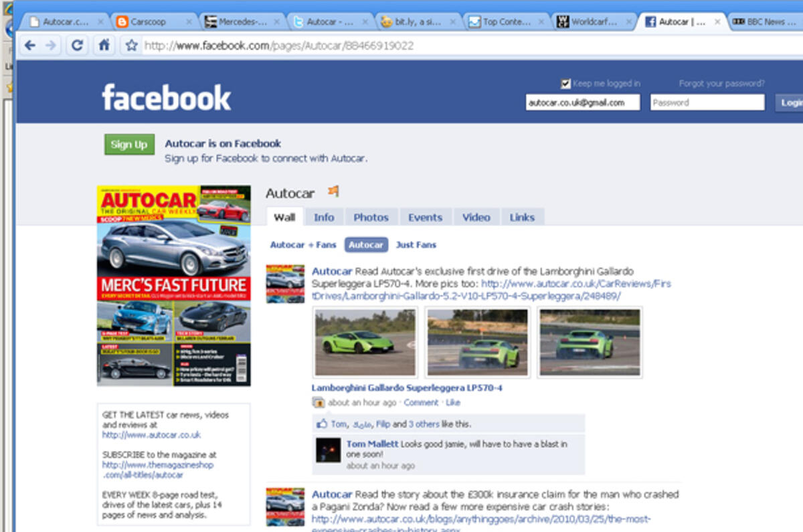Go back with the browser back arrow
Image resolution: width=803 pixels, height=532 pixels.
(30, 46)
